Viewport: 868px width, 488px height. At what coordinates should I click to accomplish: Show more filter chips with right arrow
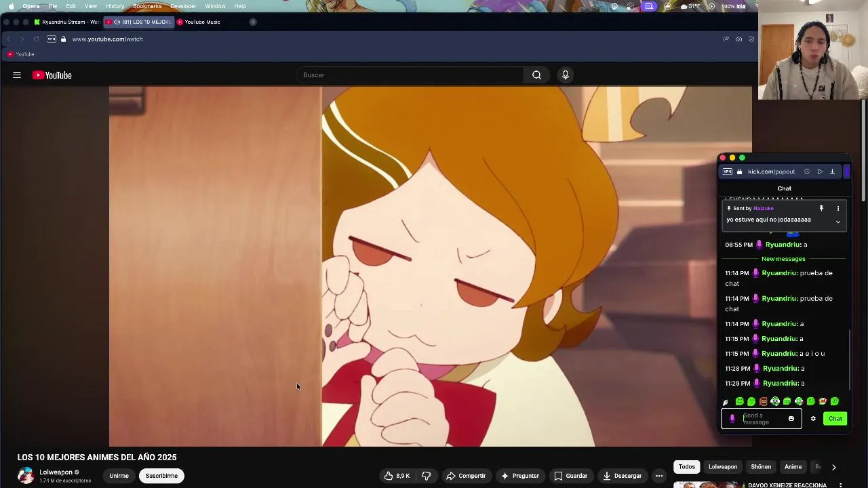833,467
